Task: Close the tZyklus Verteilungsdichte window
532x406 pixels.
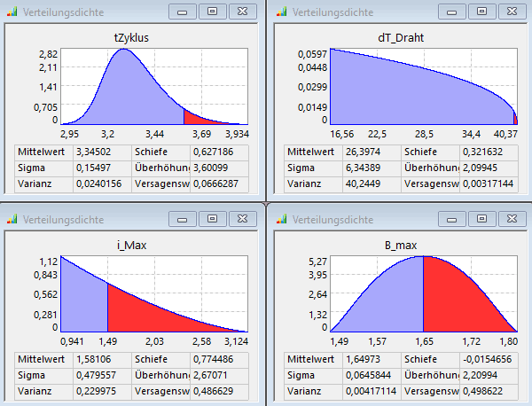Action: click(x=241, y=12)
